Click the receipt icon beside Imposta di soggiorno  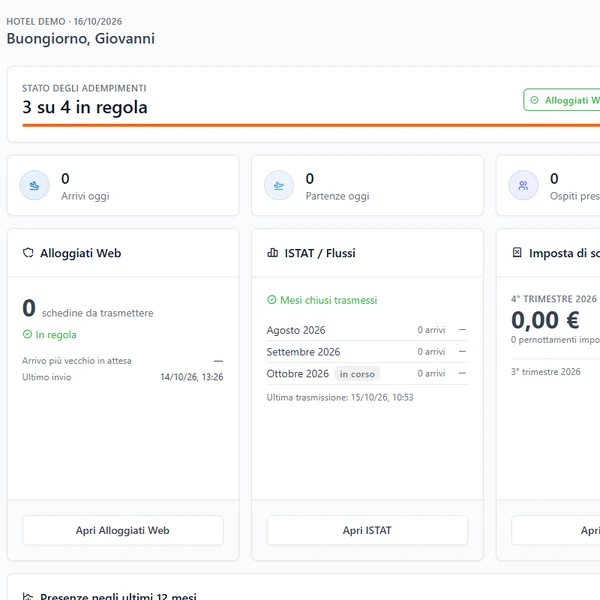(517, 253)
